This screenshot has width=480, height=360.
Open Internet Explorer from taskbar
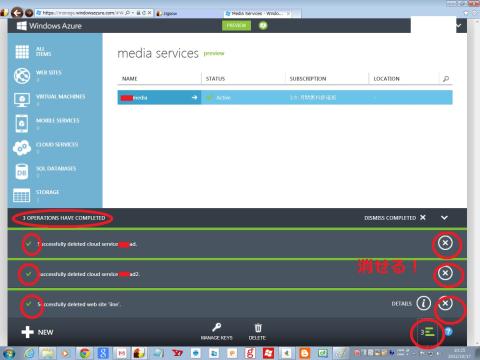[x=30, y=353]
